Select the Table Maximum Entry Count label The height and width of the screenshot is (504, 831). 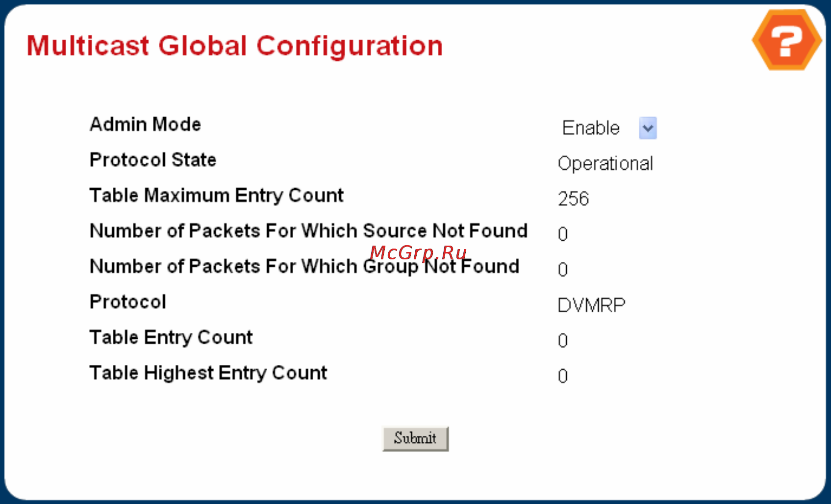point(217,196)
